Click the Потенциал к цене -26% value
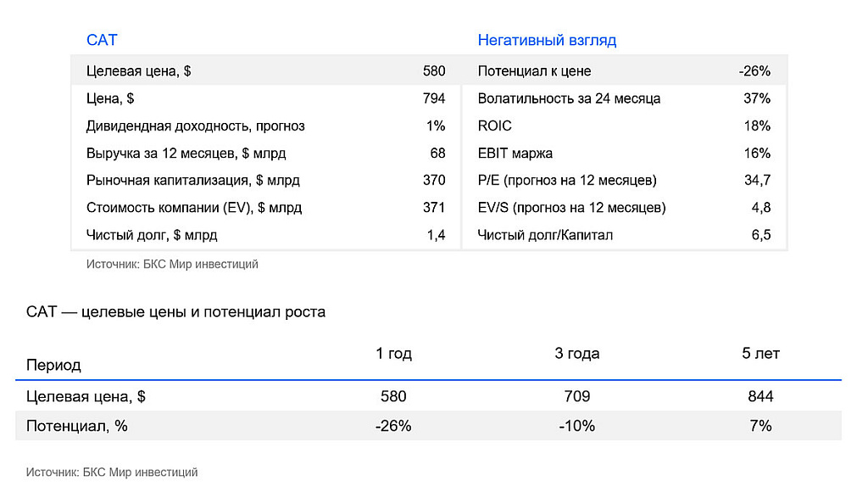This screenshot has height=492, width=868. coord(754,71)
